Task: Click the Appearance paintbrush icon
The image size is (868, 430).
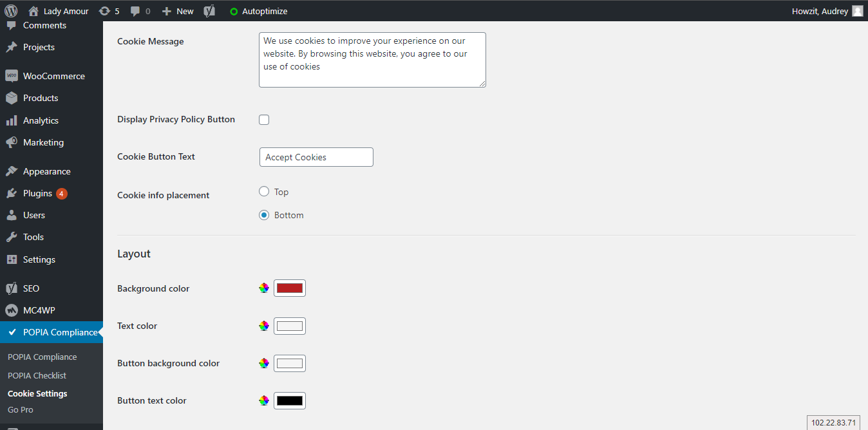Action: (12, 171)
